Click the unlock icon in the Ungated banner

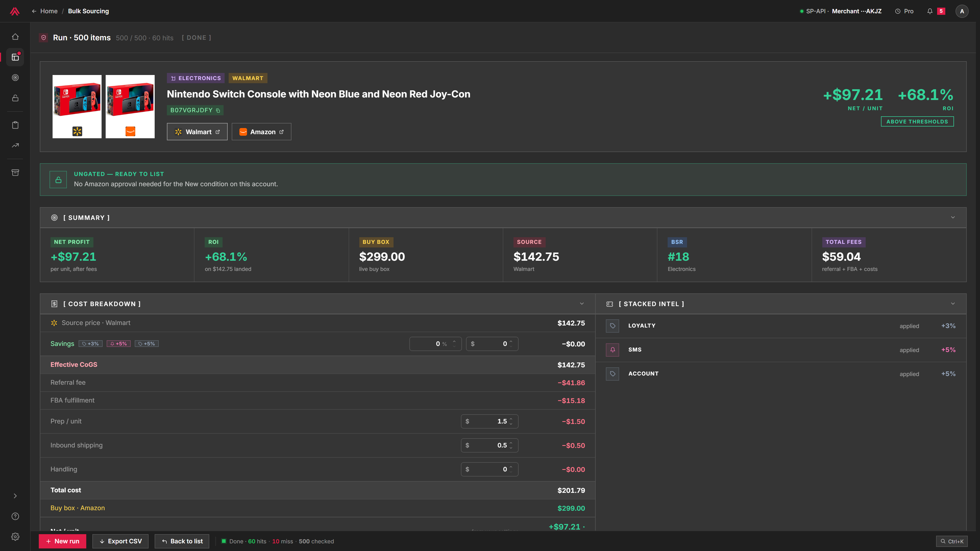pyautogui.click(x=58, y=180)
